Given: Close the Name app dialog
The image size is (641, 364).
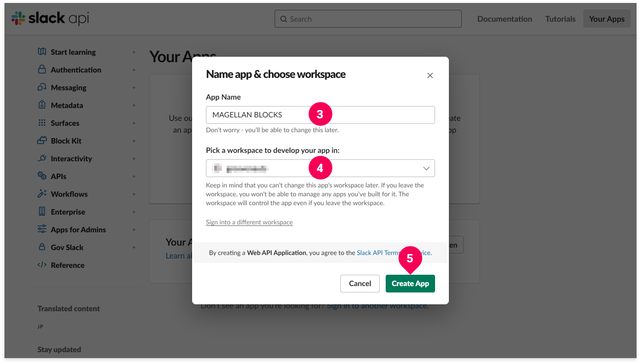Looking at the screenshot, I should pos(430,75).
